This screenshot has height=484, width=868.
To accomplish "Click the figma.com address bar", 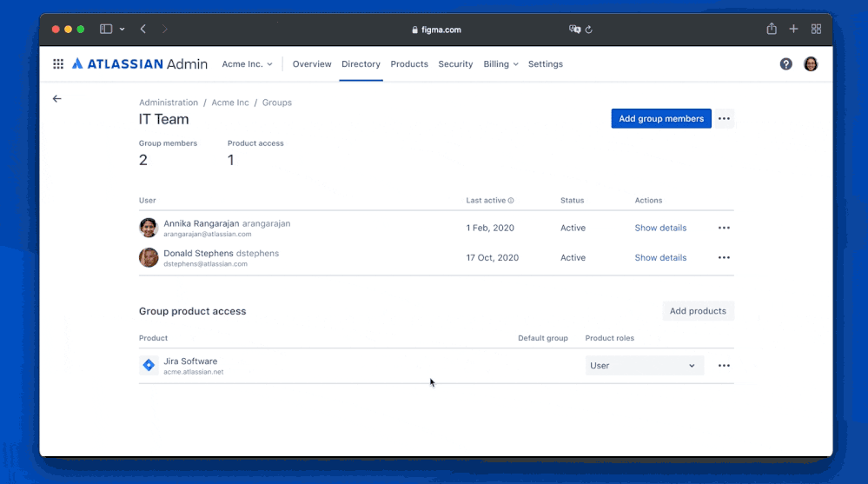I will (x=437, y=30).
